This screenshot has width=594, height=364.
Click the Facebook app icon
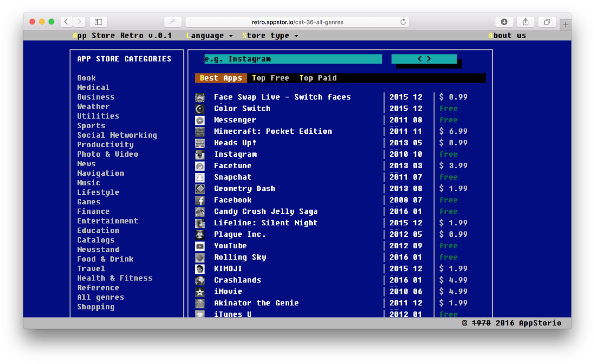(200, 201)
